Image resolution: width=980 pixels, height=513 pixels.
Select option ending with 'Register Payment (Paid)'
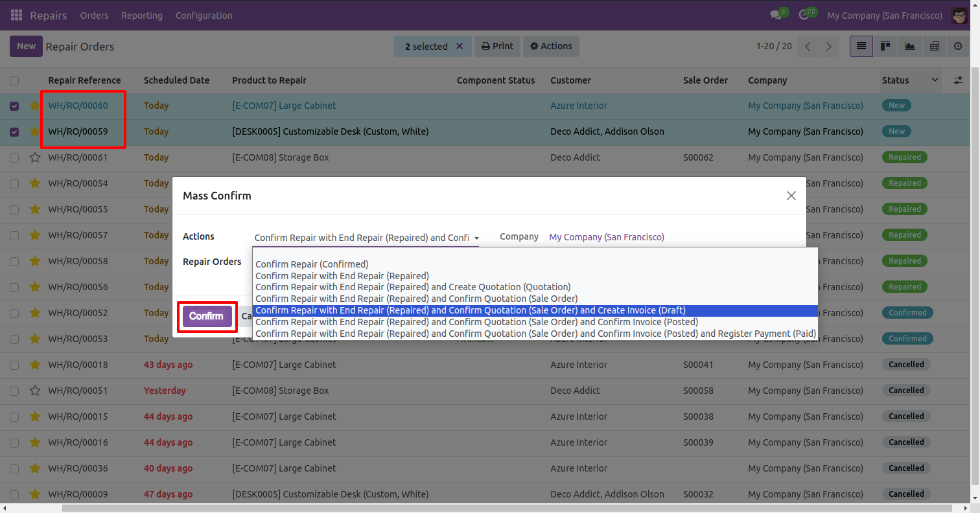tap(535, 334)
